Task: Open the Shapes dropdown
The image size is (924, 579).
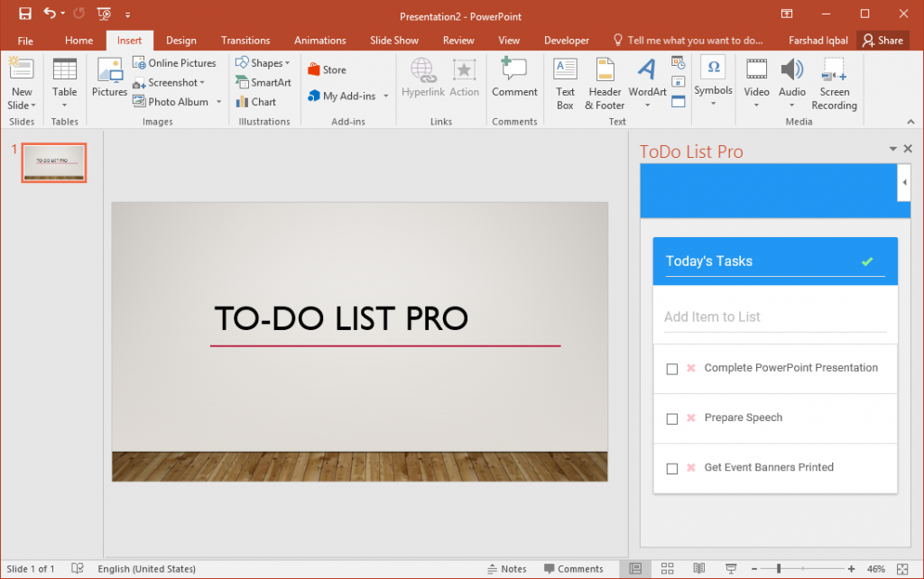Action: click(x=263, y=62)
